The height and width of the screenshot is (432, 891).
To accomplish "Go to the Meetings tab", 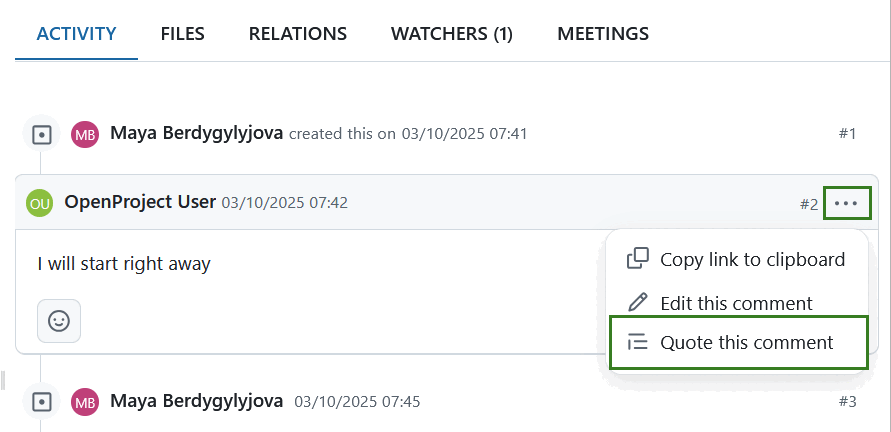I will (602, 34).
